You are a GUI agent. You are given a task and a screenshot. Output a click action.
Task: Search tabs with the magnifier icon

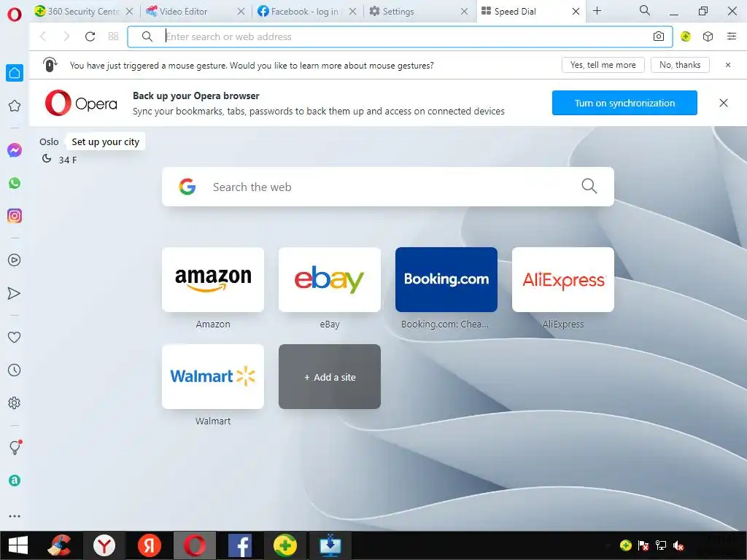click(645, 10)
